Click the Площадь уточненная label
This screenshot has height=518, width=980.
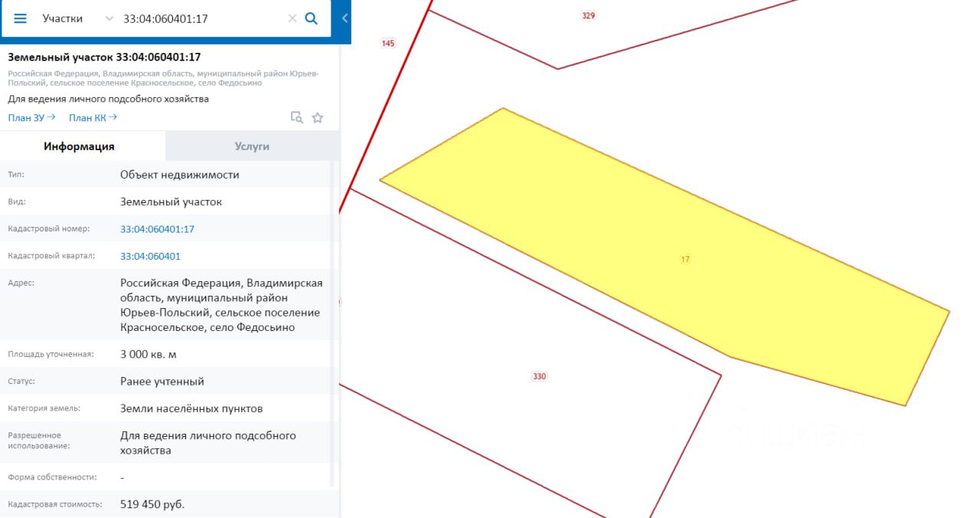[51, 354]
